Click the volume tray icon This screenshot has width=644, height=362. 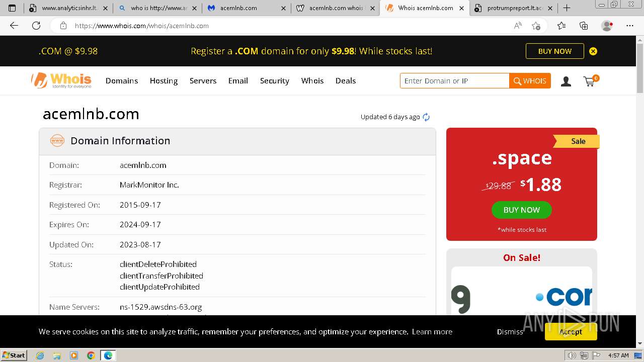(x=572, y=355)
